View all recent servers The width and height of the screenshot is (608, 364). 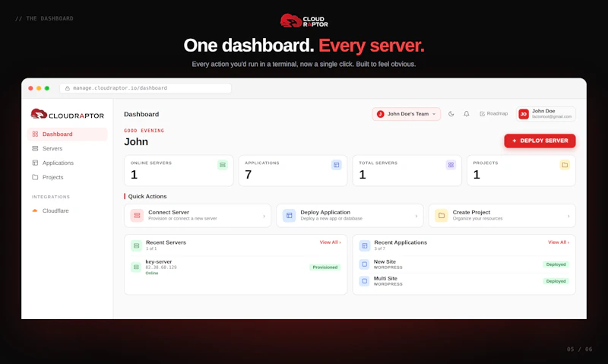coord(330,242)
